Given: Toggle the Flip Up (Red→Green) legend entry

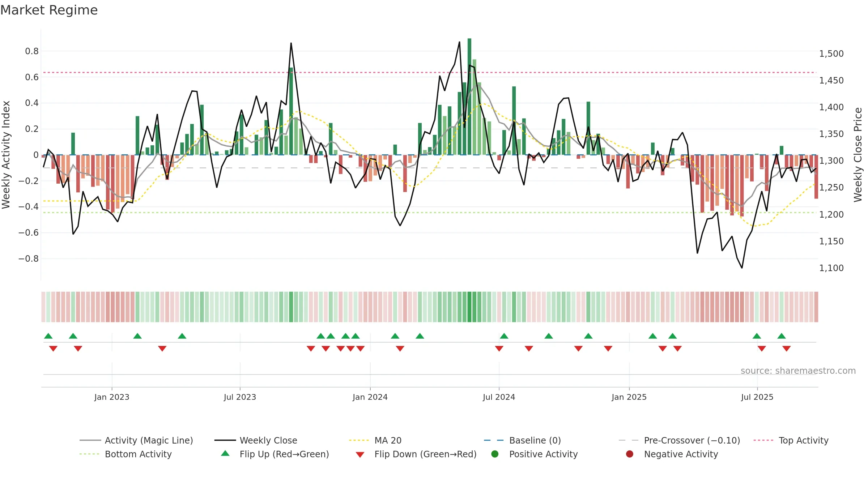Looking at the screenshot, I should click(275, 454).
